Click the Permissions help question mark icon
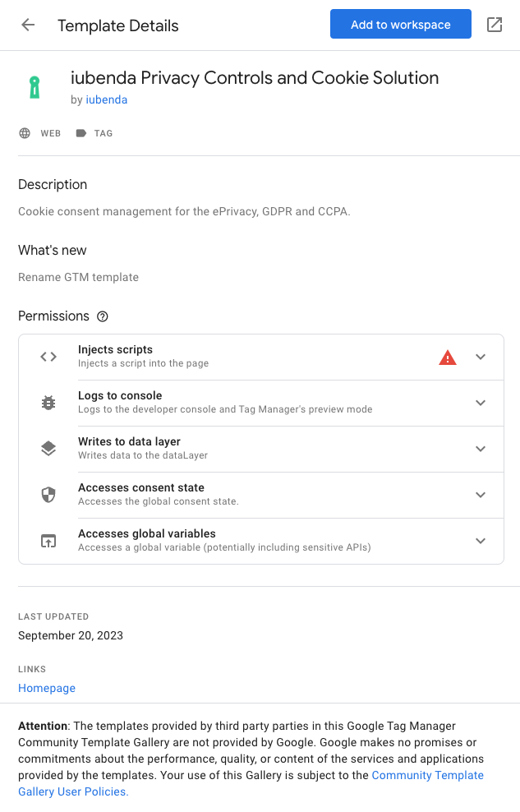This screenshot has height=812, width=520. coord(103,316)
